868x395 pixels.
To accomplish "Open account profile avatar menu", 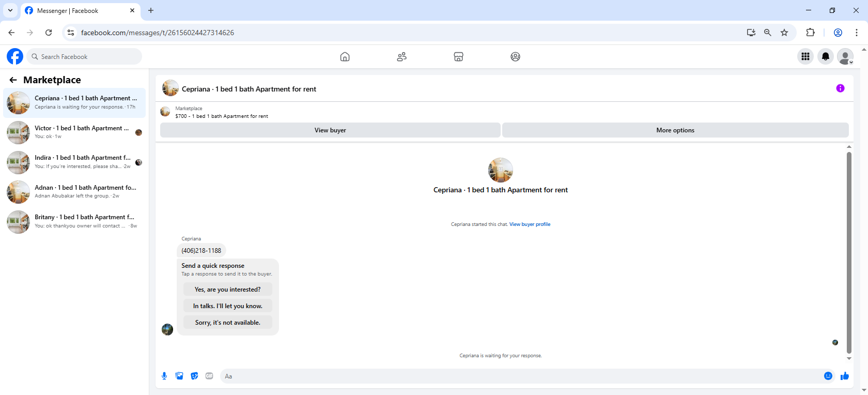I will (845, 56).
